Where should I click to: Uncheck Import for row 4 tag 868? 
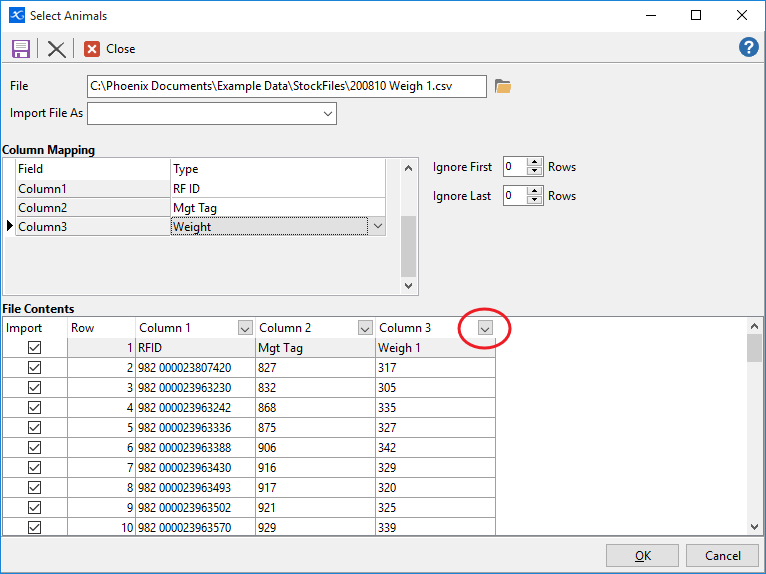[34, 408]
